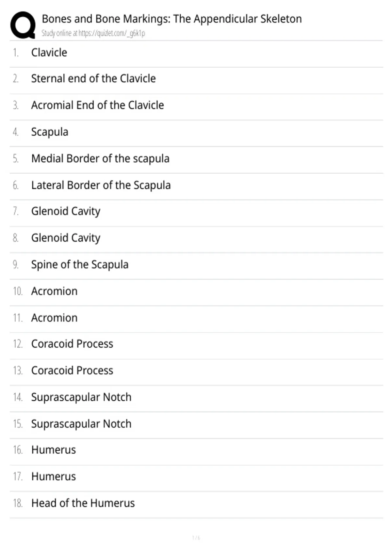Select Head of the Humerus term
The height and width of the screenshot is (556, 392).
83,503
